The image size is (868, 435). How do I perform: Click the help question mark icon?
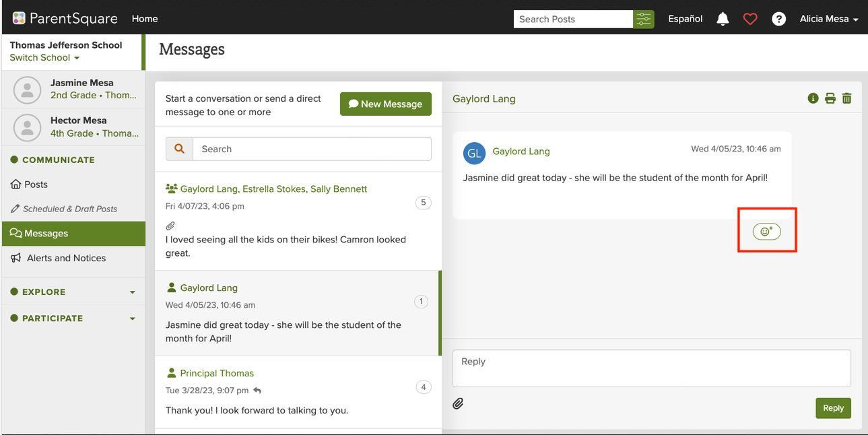click(779, 19)
